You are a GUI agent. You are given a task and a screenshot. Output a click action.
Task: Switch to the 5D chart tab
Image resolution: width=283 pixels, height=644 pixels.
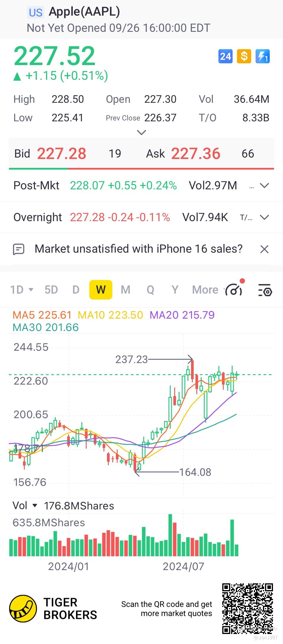[x=51, y=290]
